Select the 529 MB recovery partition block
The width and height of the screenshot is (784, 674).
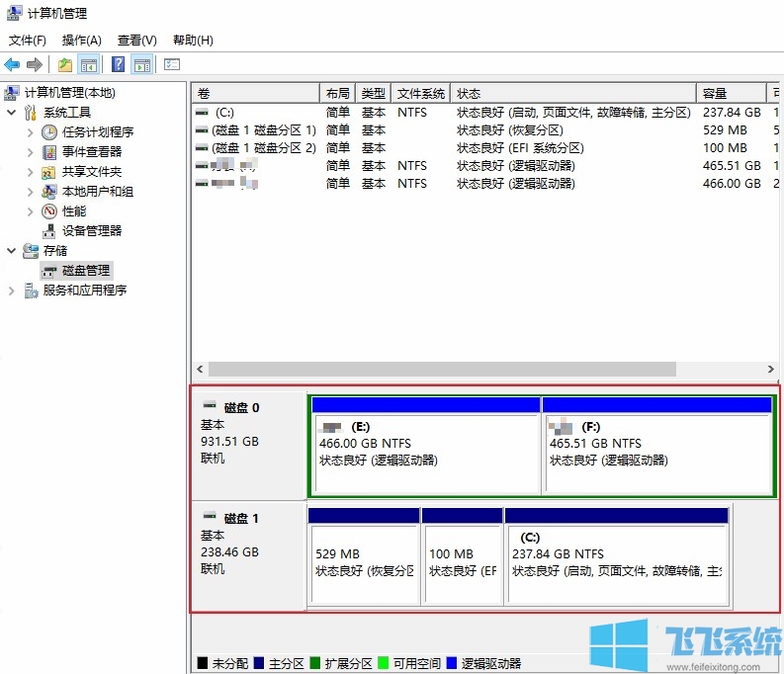(x=364, y=556)
